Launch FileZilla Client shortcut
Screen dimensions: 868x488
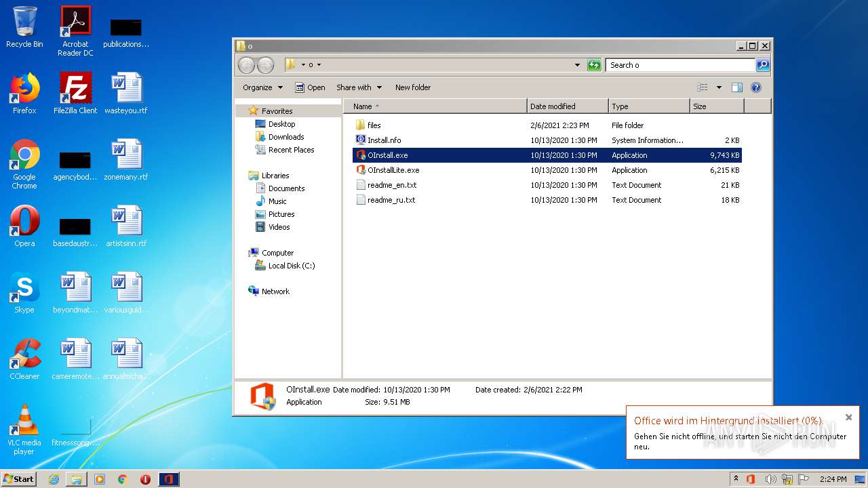[75, 94]
